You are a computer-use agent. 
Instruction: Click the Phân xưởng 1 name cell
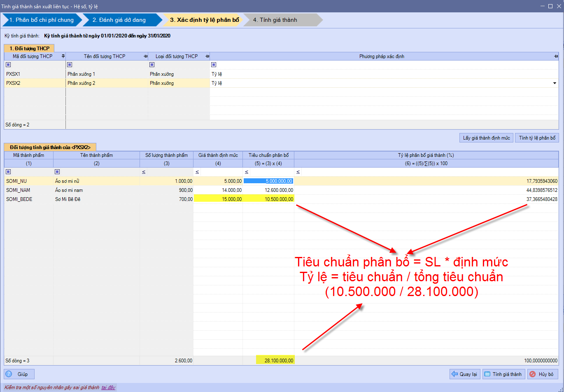107,74
